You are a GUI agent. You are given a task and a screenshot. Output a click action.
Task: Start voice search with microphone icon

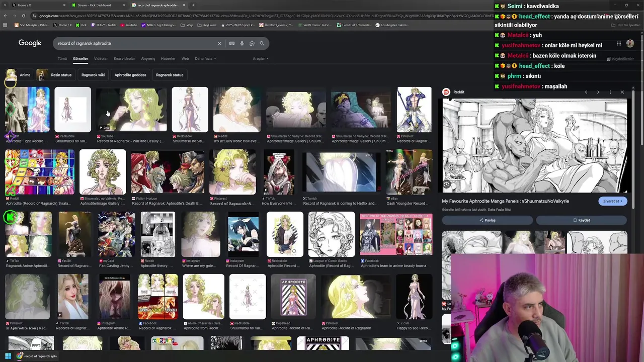242,43
